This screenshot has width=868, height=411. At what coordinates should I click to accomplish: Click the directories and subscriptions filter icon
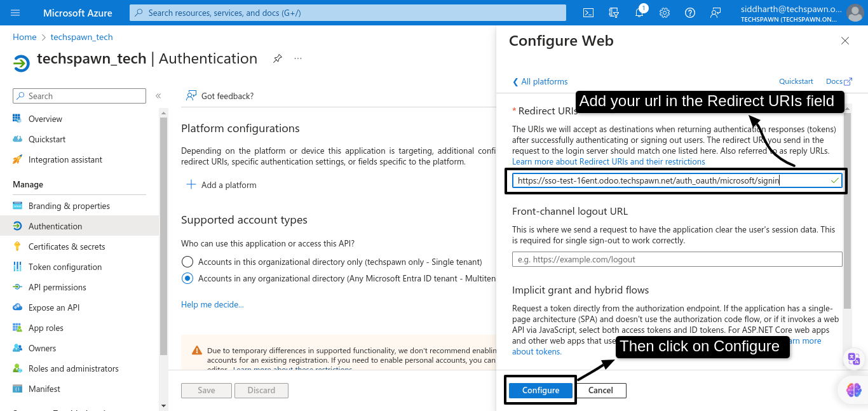(614, 13)
